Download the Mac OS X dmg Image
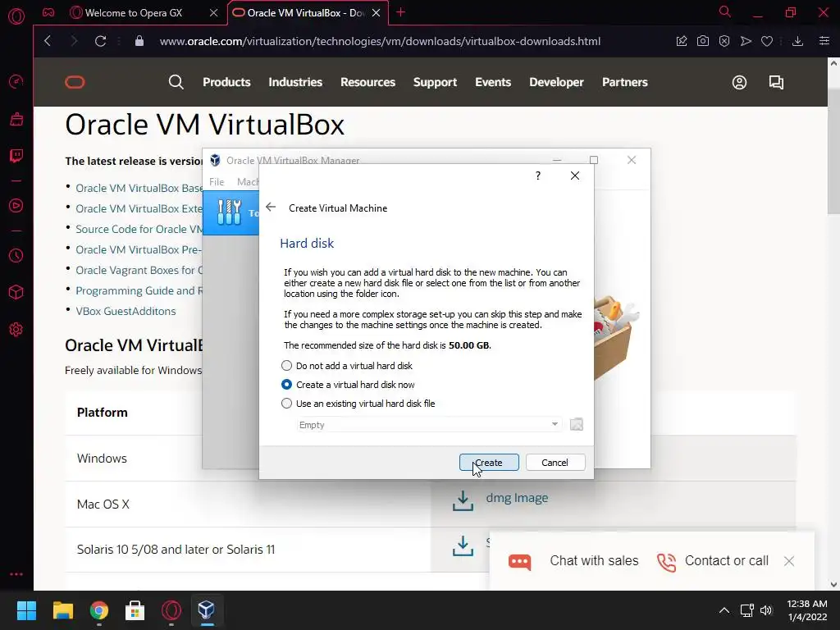This screenshot has width=840, height=630. point(517,498)
